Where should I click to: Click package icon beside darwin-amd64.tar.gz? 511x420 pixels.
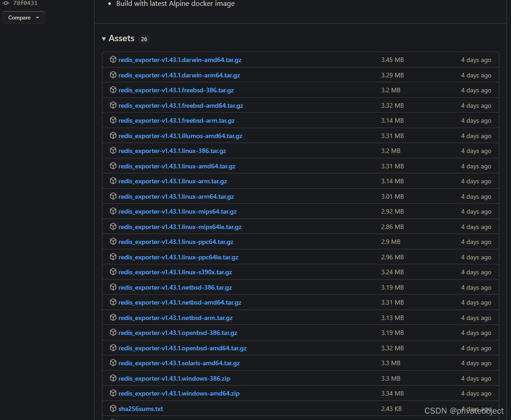113,59
